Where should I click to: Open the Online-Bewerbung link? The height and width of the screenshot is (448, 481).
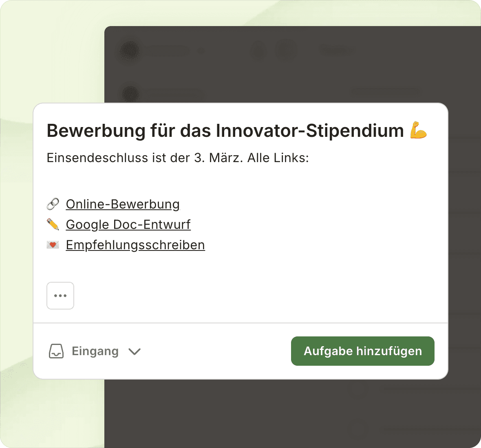point(123,204)
